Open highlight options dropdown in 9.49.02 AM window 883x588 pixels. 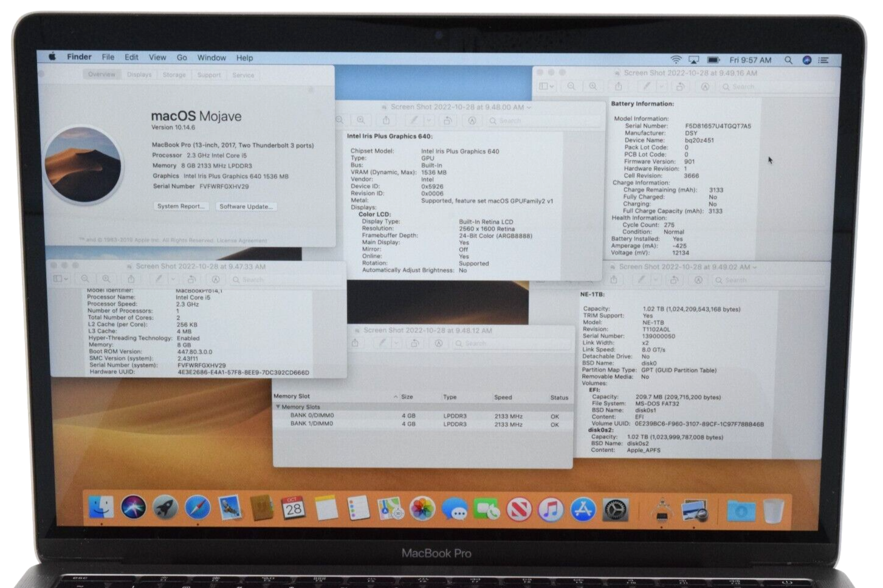tap(656, 280)
